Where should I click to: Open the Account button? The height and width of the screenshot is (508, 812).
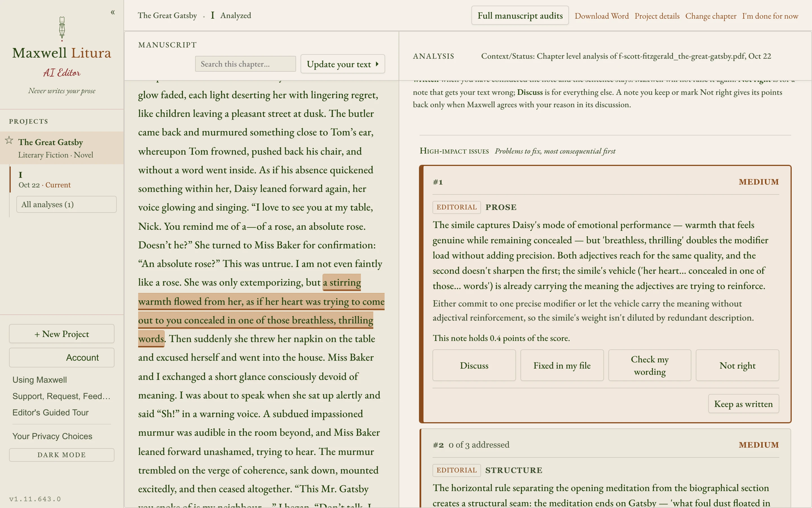pyautogui.click(x=62, y=358)
